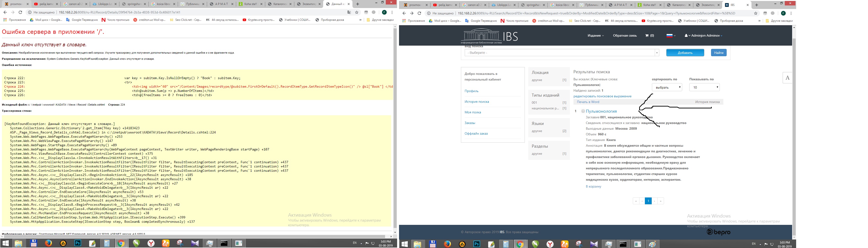868x248 pixels.
Task: Click the user icon beside Adminjon Adminov
Action: (x=686, y=36)
